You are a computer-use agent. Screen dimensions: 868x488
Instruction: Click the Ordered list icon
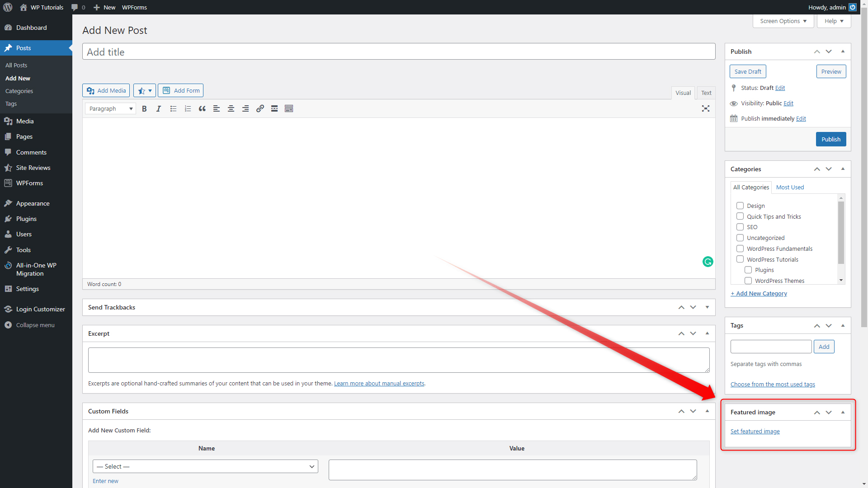click(x=187, y=108)
